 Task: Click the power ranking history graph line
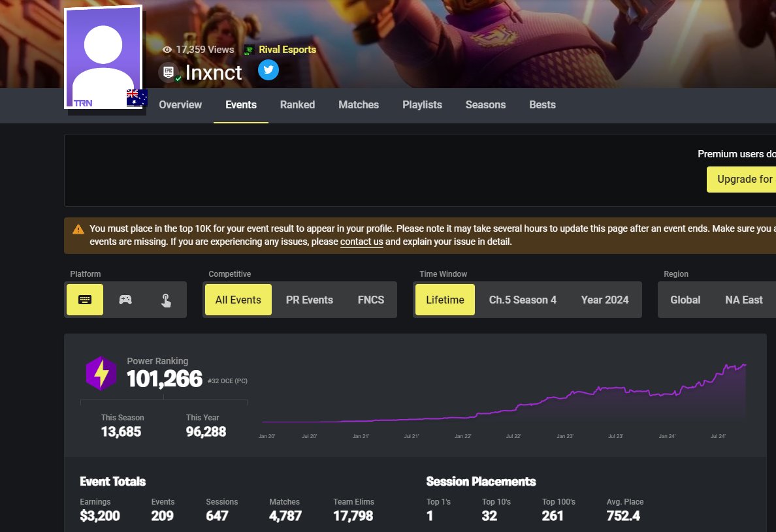tap(504, 393)
